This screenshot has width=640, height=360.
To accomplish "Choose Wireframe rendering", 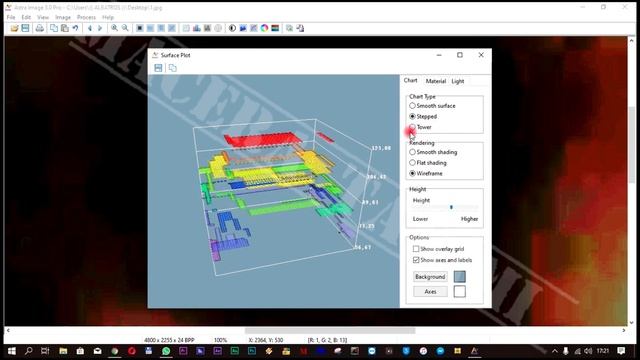I will pyautogui.click(x=426, y=173).
